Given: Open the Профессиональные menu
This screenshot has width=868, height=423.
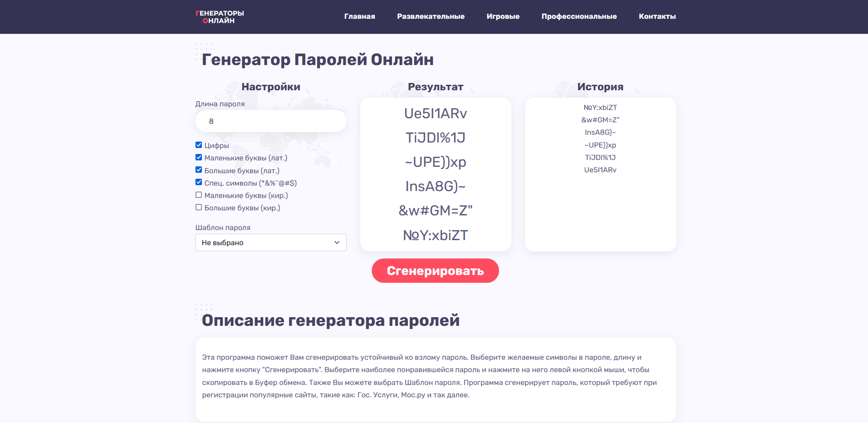Looking at the screenshot, I should 579,16.
